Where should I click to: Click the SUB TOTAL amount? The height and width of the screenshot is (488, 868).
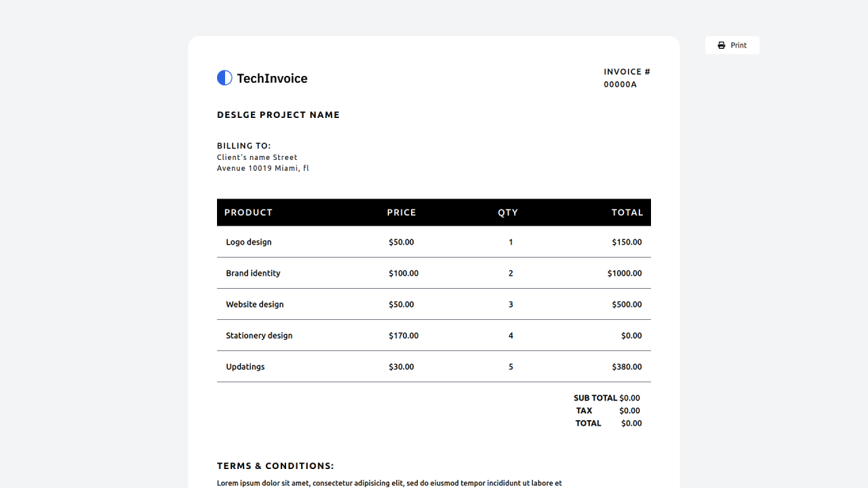point(629,398)
